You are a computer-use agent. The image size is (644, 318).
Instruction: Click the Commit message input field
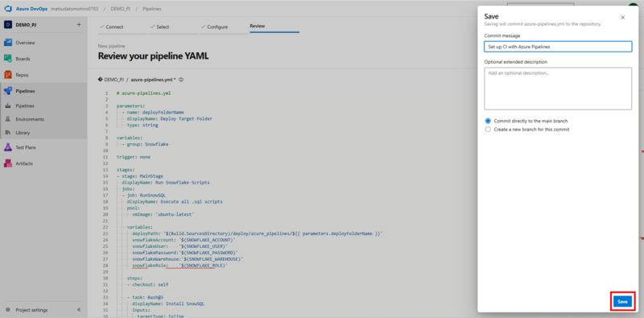[558, 47]
